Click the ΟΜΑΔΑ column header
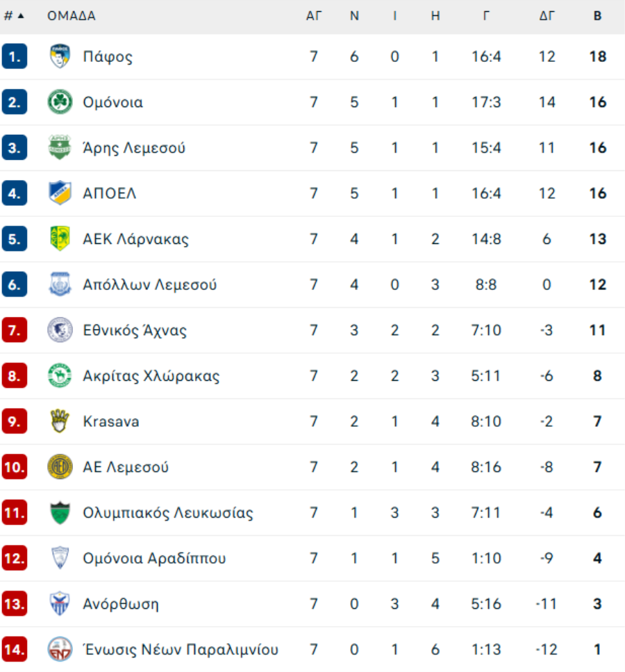The image size is (625, 672). tap(72, 16)
